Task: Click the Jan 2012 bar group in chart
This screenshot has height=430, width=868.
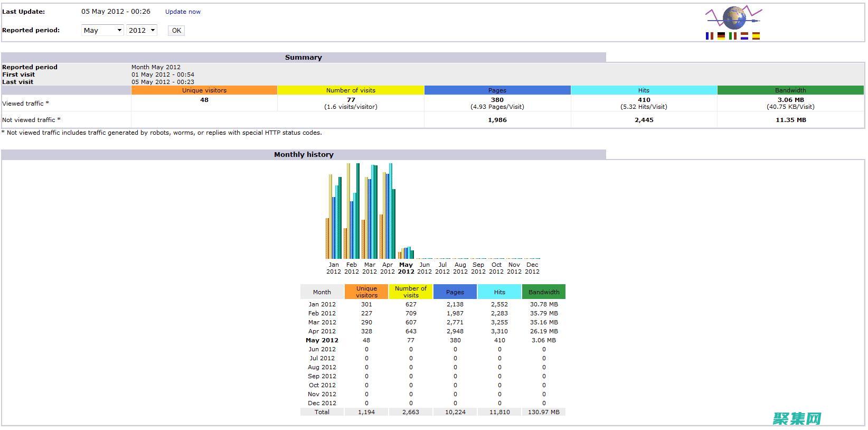Action: (334, 217)
